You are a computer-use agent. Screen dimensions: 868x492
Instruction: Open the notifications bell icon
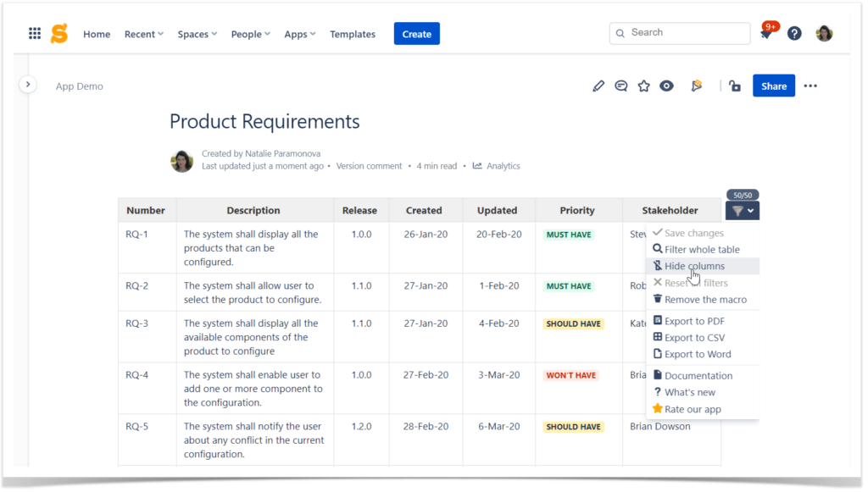[x=767, y=33]
